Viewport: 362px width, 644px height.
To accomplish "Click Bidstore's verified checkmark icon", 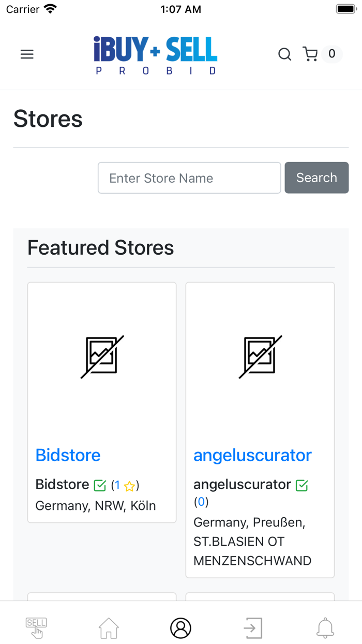I will [x=100, y=486].
